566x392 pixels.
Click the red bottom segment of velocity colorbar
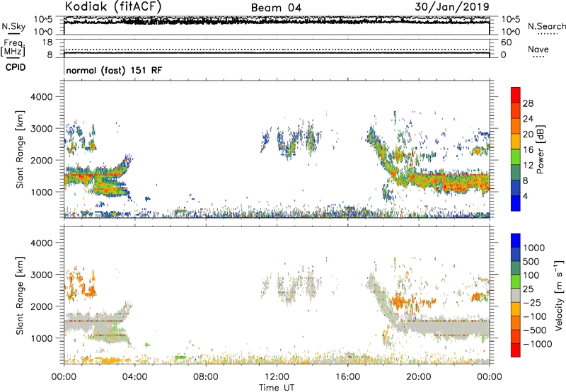(x=516, y=350)
